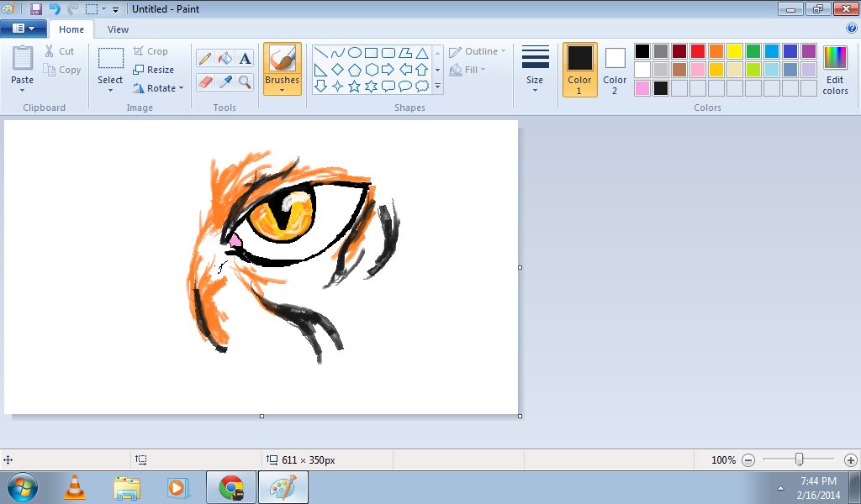
Task: Open Edit colors dialog
Action: click(x=835, y=70)
